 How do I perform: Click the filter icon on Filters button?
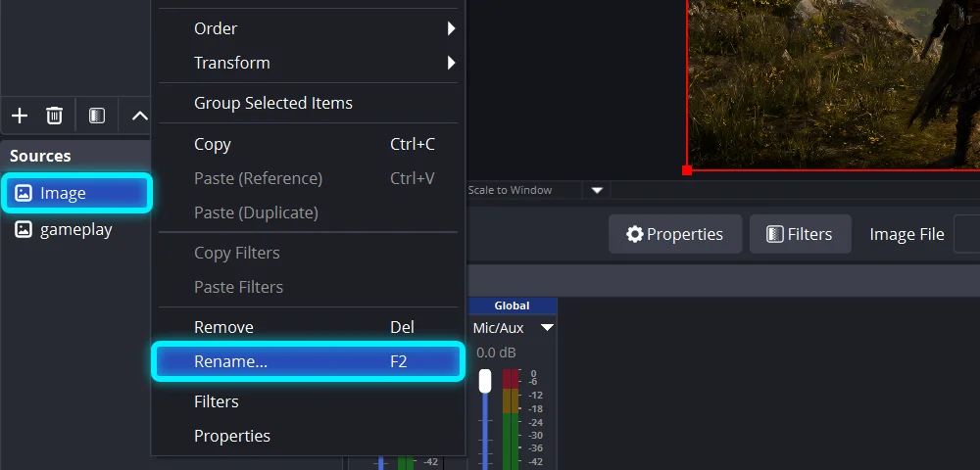click(774, 234)
